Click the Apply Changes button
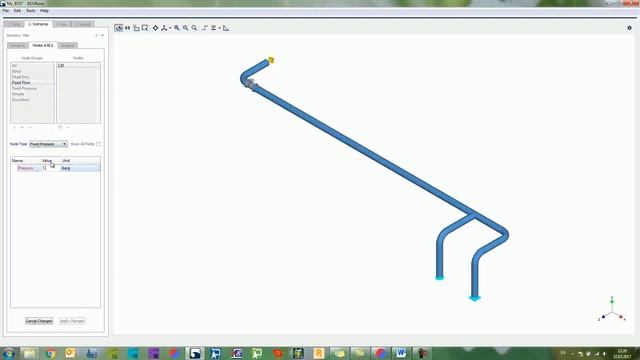640x360 pixels. point(72,321)
